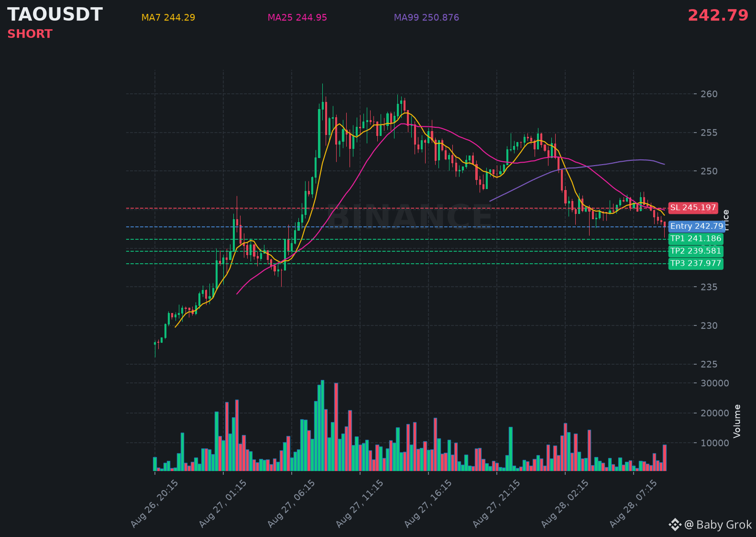
Task: Click the Aug 27, 01:15 time label
Action: [223, 504]
